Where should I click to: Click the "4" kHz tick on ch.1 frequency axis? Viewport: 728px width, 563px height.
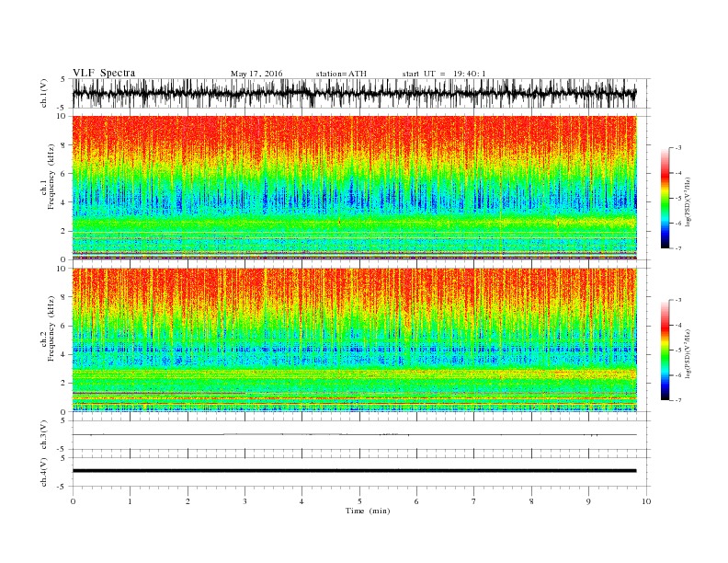[x=64, y=202]
